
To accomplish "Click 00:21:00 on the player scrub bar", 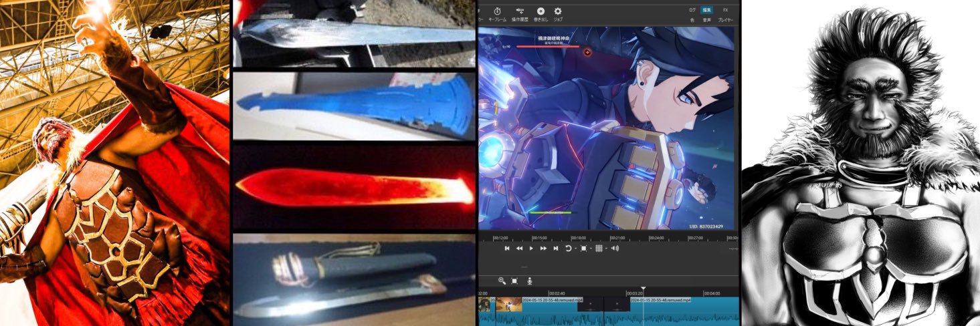I will point(618,238).
